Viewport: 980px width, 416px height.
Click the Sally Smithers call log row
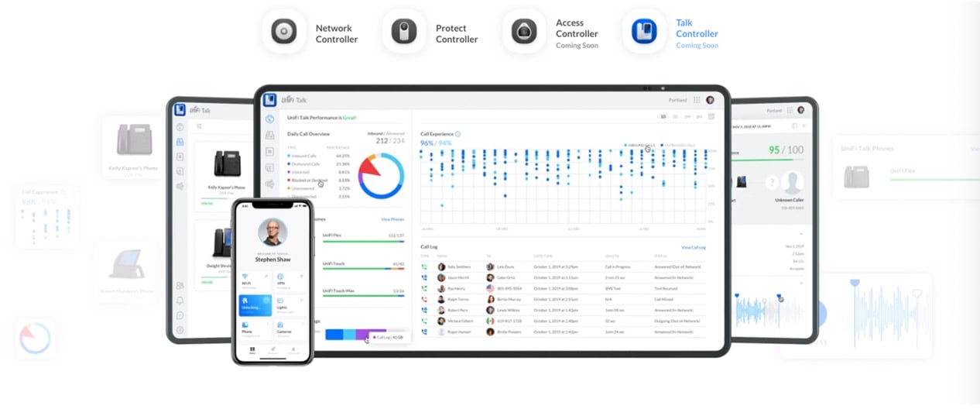563,266
